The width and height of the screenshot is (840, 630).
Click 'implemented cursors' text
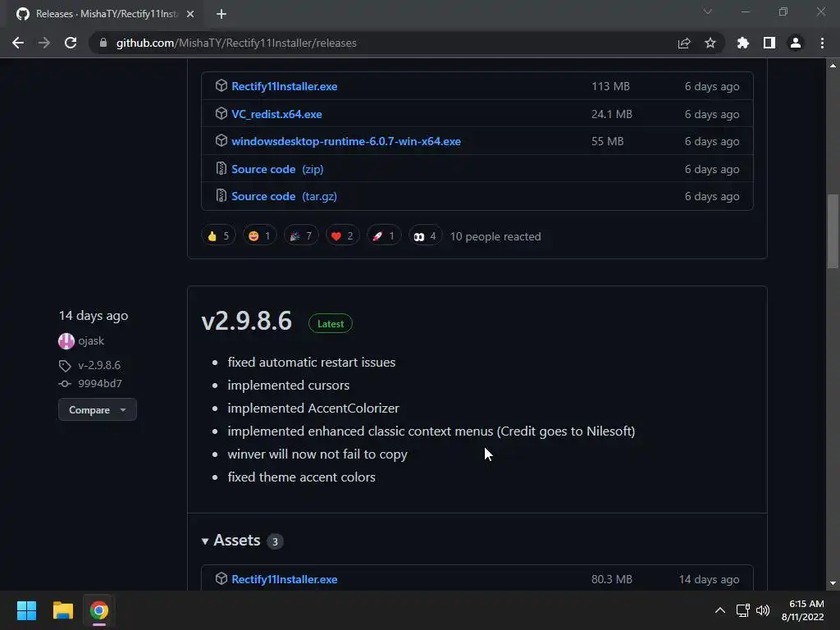point(288,386)
